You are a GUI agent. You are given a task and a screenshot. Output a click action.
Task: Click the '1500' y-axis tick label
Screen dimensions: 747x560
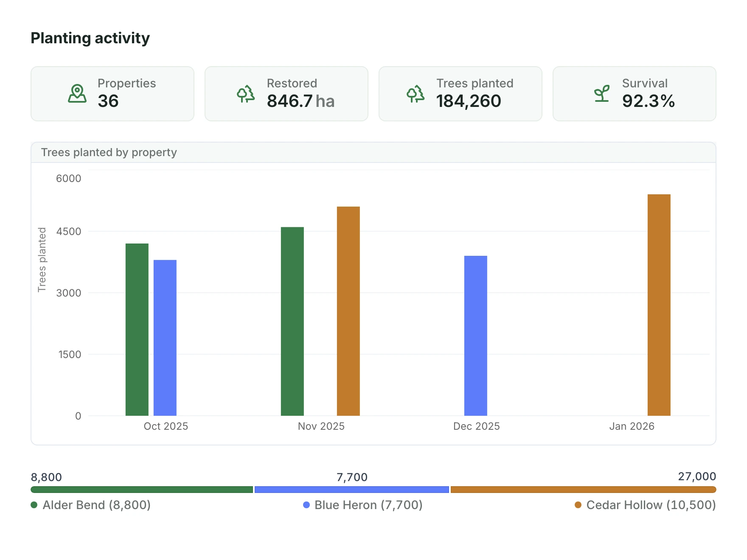tap(70, 355)
